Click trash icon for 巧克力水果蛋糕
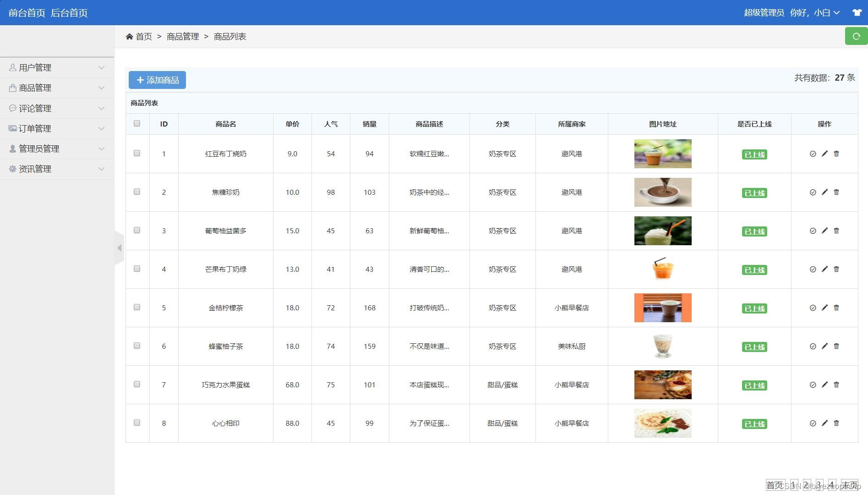The height and width of the screenshot is (495, 868). (x=836, y=385)
